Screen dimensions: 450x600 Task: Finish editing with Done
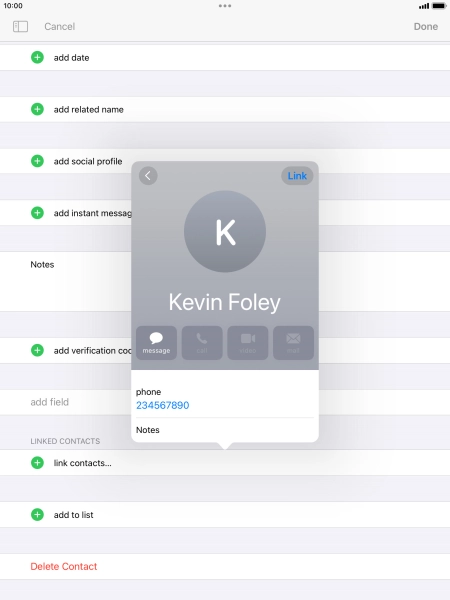tap(426, 26)
